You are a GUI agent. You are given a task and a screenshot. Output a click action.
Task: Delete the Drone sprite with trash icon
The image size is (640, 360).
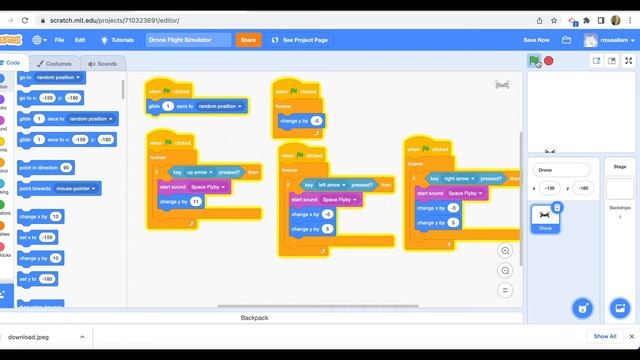click(557, 208)
